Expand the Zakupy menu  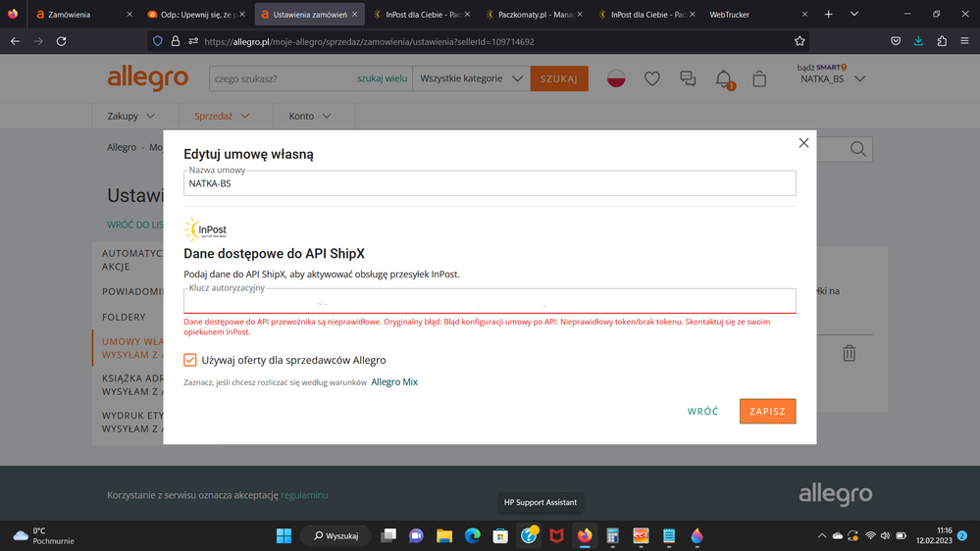pos(130,116)
